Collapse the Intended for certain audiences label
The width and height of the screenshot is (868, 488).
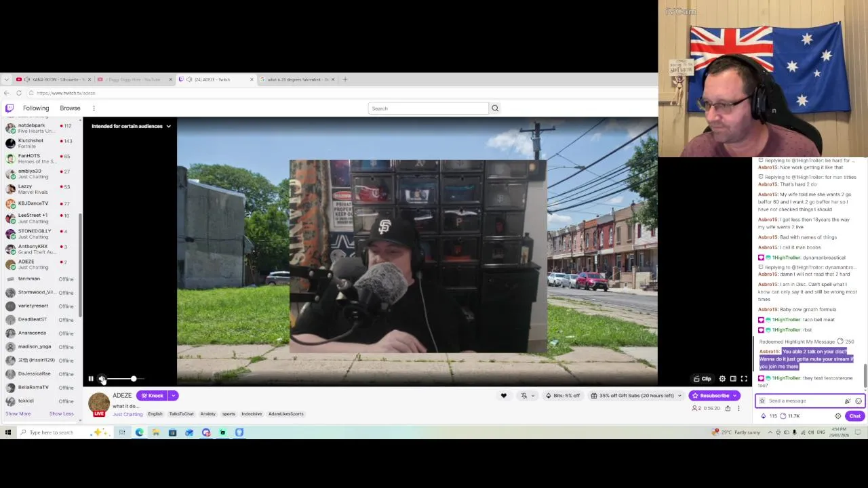click(132, 126)
